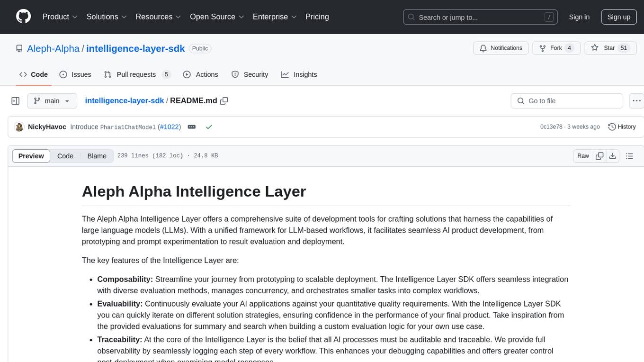Viewport: 644px width, 362px height.
Task: Click the Aleph Alpha Intelligence Layer heading
Action: (194, 191)
